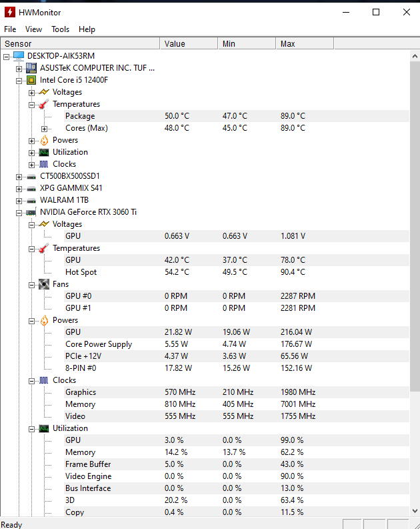This screenshot has height=529, width=420.
Task: Collapse the GPU Utilization section
Action: [32, 429]
